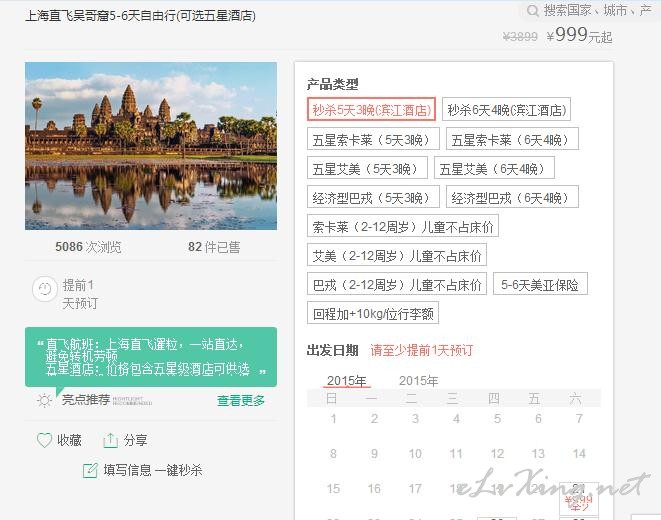The image size is (661, 520).
Task: Click the green highlights description box
Action: click(x=151, y=357)
